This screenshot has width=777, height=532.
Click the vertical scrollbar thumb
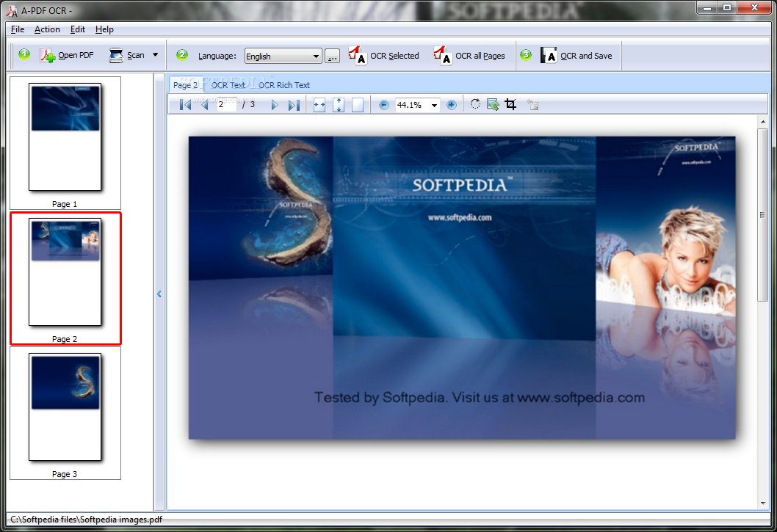pyautogui.click(x=762, y=214)
